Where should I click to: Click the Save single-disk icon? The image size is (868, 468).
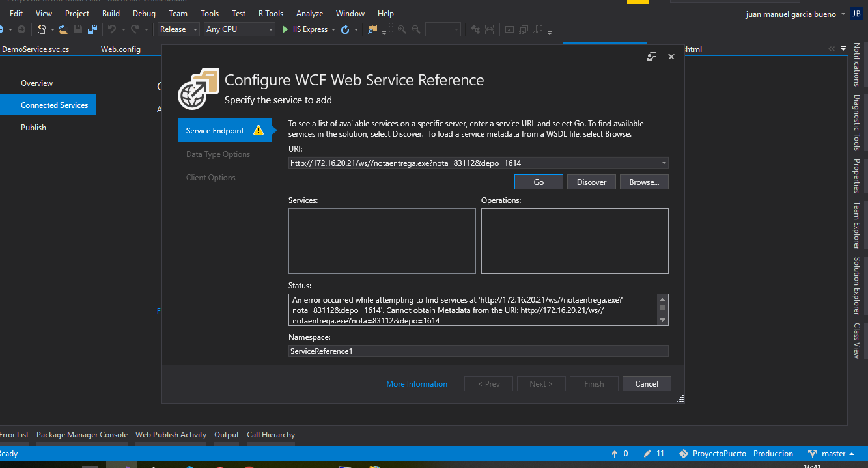tap(78, 29)
